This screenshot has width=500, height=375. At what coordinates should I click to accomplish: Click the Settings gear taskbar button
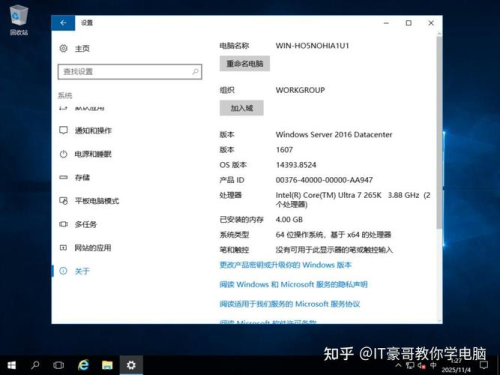click(x=131, y=365)
